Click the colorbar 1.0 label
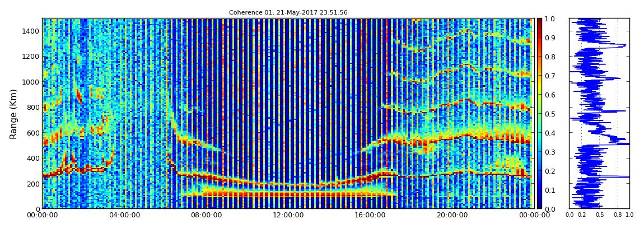Screen dimensions: 644x228 pos(551,19)
